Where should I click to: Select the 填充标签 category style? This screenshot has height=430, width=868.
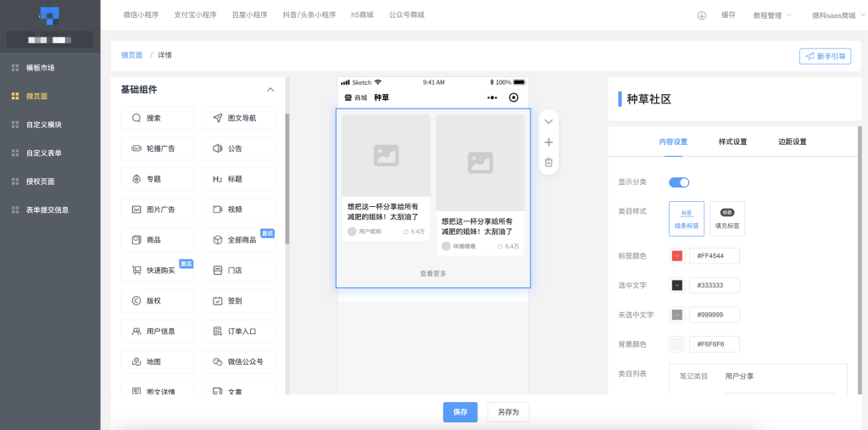726,219
